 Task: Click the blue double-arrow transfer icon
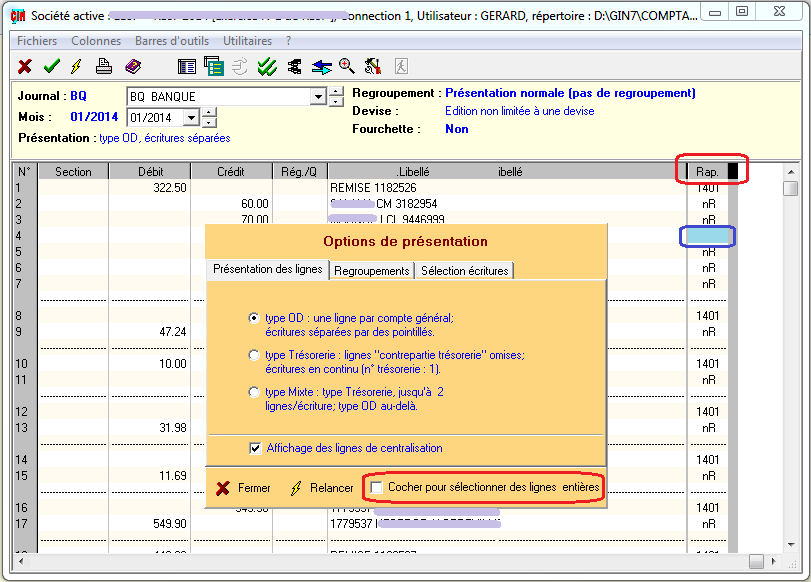[x=321, y=66]
